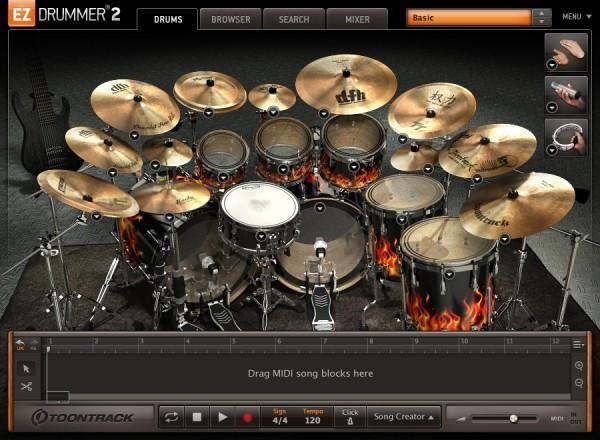Click the snare drum head
The height and width of the screenshot is (440, 600).
(259, 205)
